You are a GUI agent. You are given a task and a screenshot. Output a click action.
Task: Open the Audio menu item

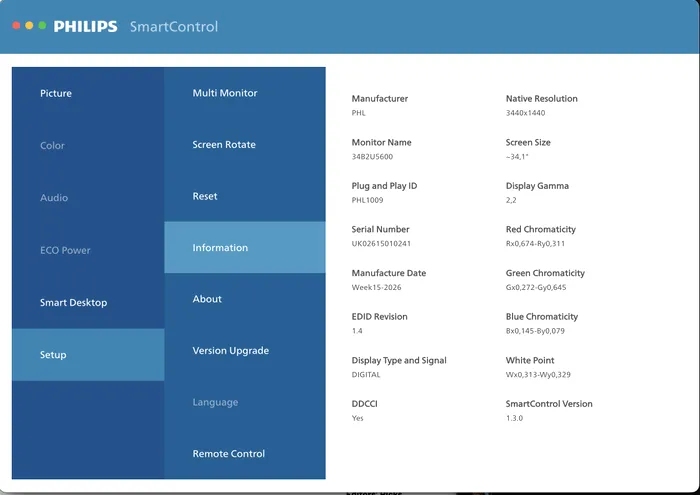[x=88, y=198]
